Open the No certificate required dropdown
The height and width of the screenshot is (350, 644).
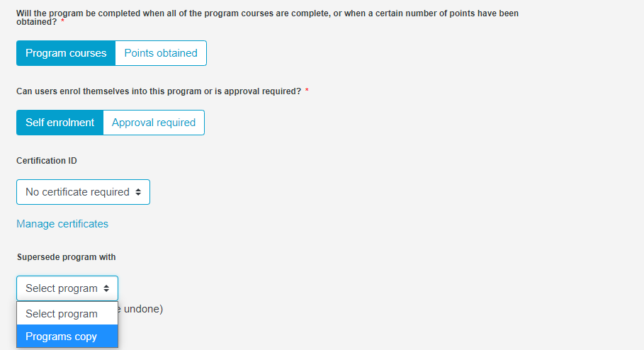tap(83, 192)
